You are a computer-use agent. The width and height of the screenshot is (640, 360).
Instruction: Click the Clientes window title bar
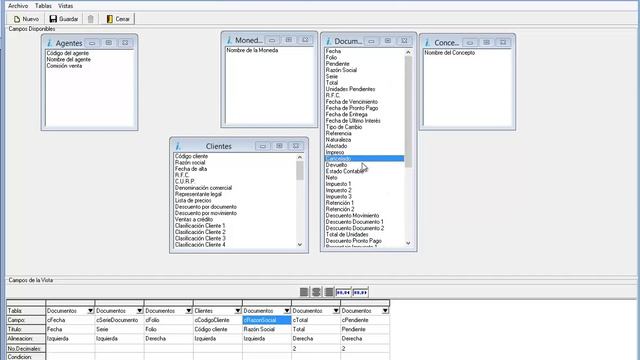point(218,146)
